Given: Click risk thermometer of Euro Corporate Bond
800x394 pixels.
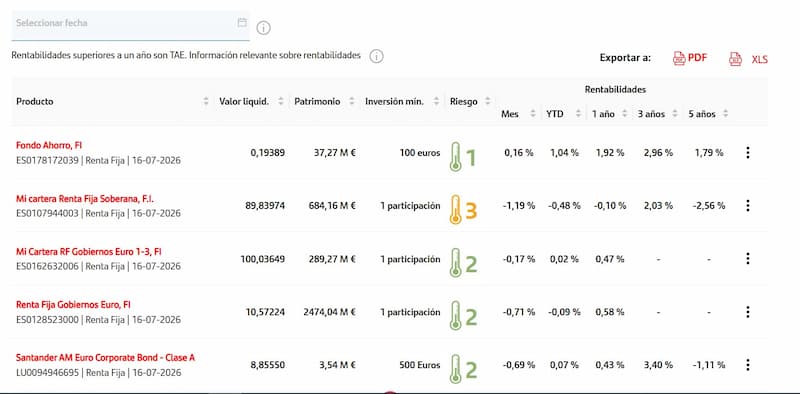Looking at the screenshot, I should [x=463, y=369].
